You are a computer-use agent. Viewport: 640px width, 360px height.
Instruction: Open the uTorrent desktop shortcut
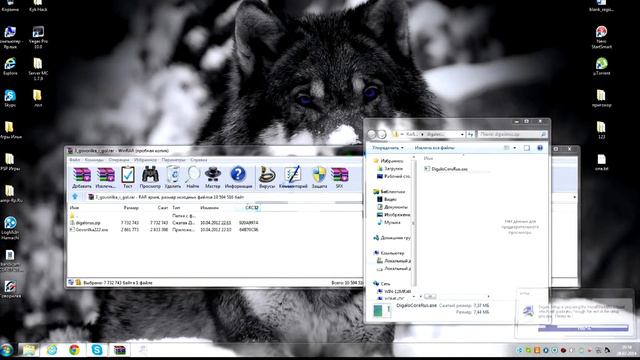pyautogui.click(x=601, y=66)
